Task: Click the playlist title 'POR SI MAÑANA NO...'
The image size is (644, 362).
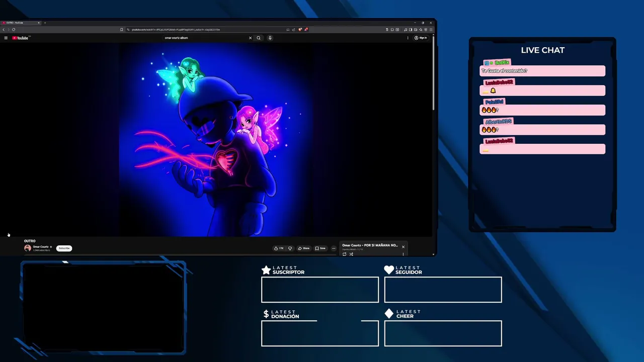Action: click(x=370, y=245)
